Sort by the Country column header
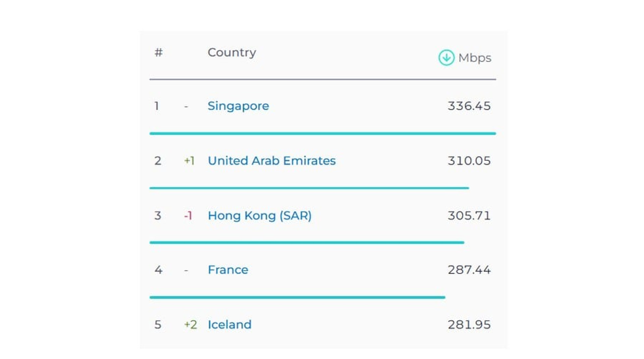This screenshot has height=359, width=644. (x=232, y=52)
